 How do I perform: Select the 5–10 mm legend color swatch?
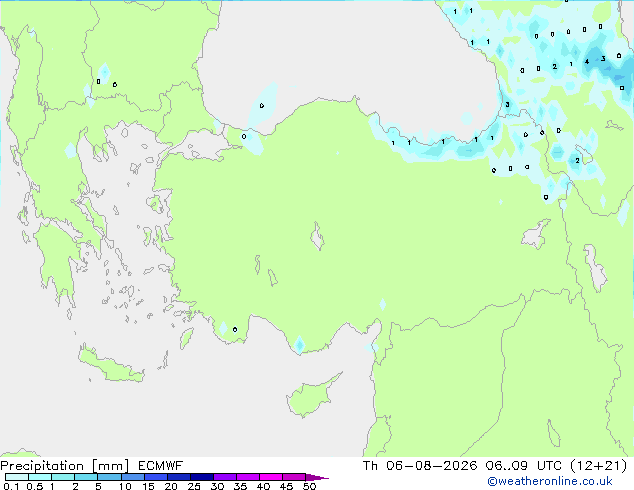tap(109, 477)
